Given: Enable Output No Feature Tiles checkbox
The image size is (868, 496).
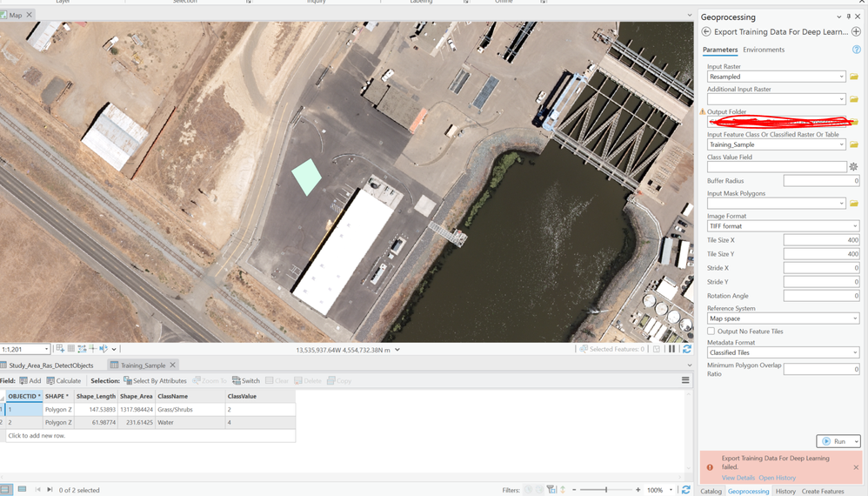Looking at the screenshot, I should pyautogui.click(x=711, y=332).
